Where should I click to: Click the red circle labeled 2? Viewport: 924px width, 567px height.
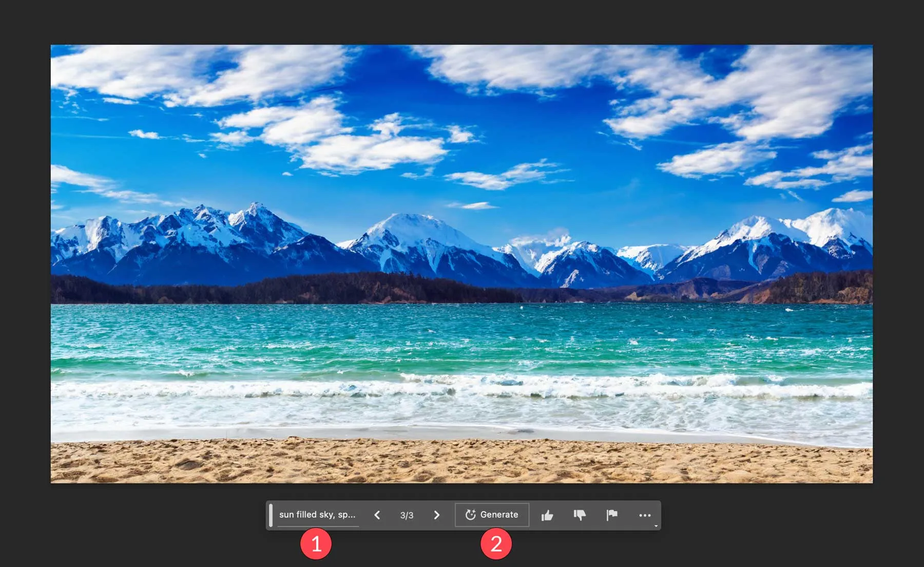pos(496,544)
